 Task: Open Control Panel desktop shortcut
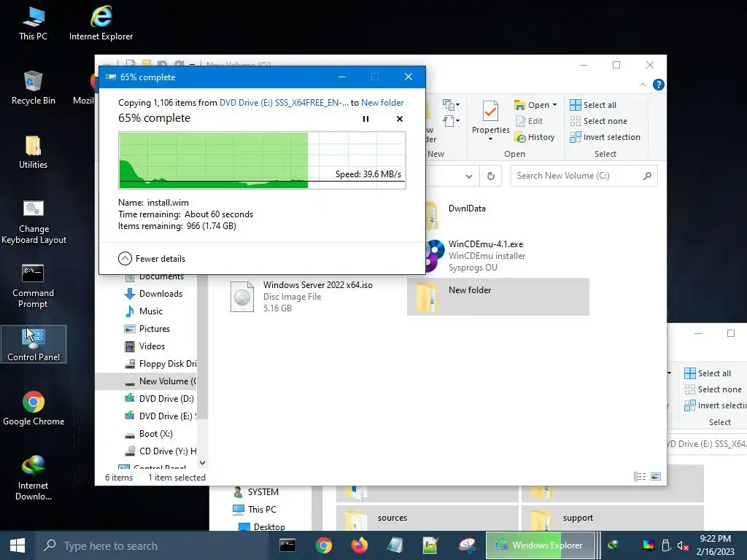[34, 344]
